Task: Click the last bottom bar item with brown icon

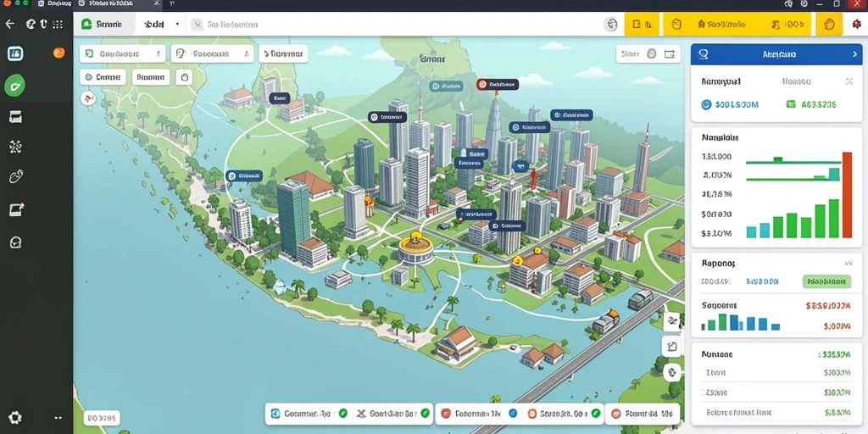Action: pos(643,413)
